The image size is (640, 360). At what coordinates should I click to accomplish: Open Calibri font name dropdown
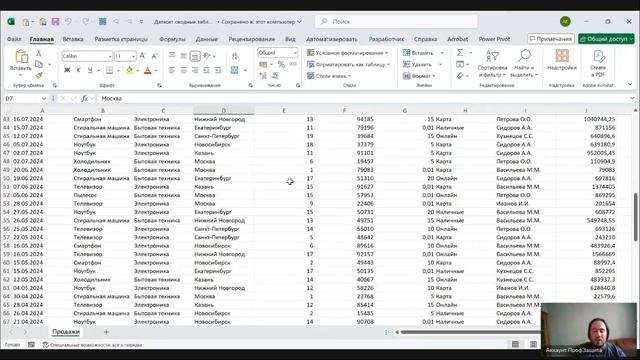110,56
